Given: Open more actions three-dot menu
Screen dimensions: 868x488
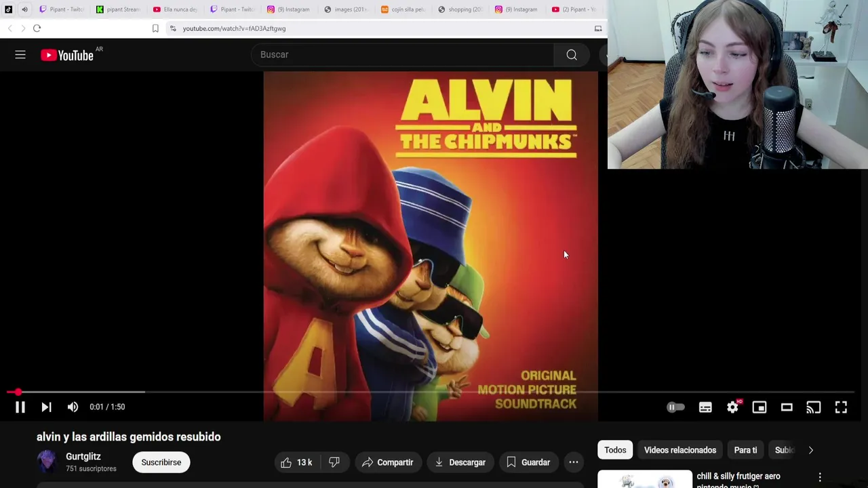Looking at the screenshot, I should click(x=574, y=462).
